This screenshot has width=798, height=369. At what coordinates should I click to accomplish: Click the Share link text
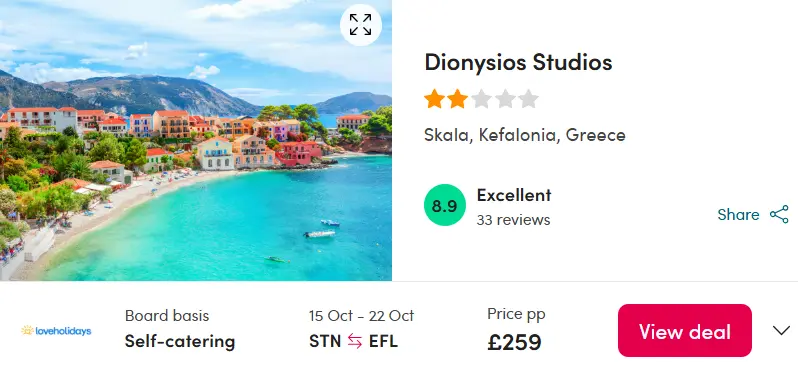pyautogui.click(x=738, y=215)
